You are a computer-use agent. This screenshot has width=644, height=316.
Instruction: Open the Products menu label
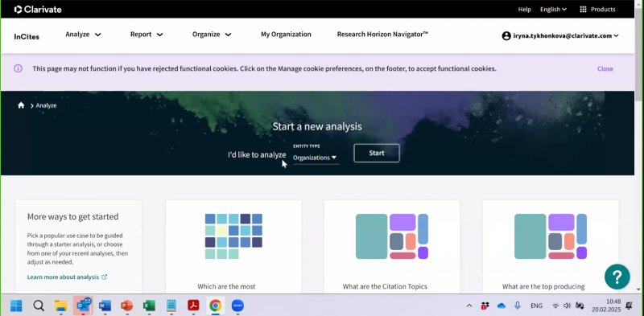[603, 10]
